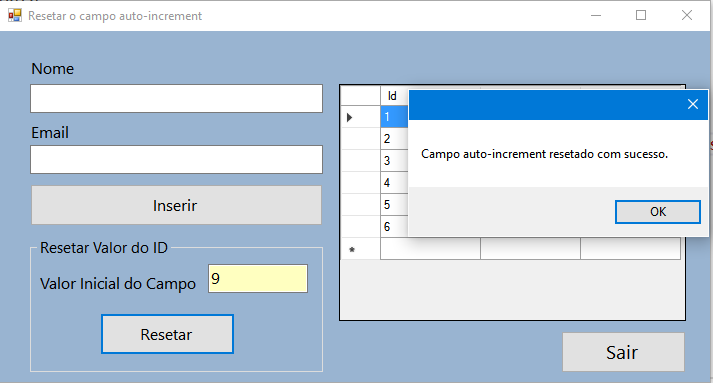Confirm the message with OK button
The width and height of the screenshot is (713, 385).
pyautogui.click(x=658, y=212)
